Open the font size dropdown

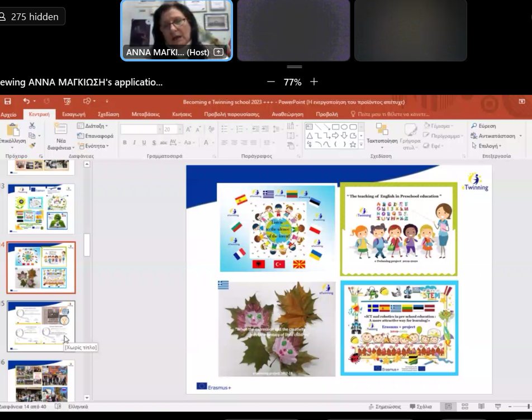179,130
